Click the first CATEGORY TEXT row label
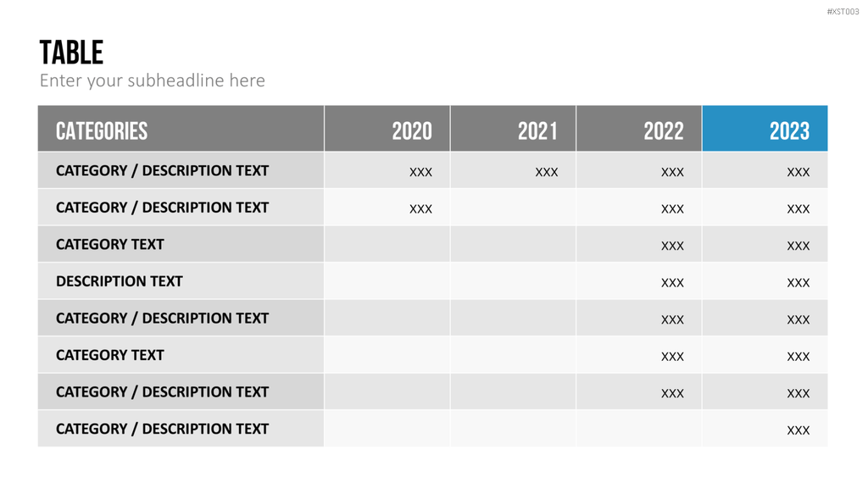 pos(109,244)
